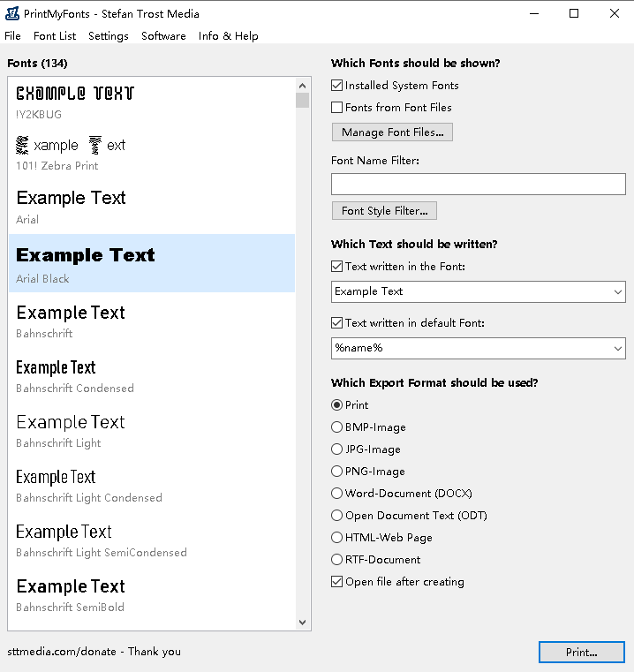The image size is (634, 672).
Task: Click the Manage Font Files button
Action: coord(392,132)
